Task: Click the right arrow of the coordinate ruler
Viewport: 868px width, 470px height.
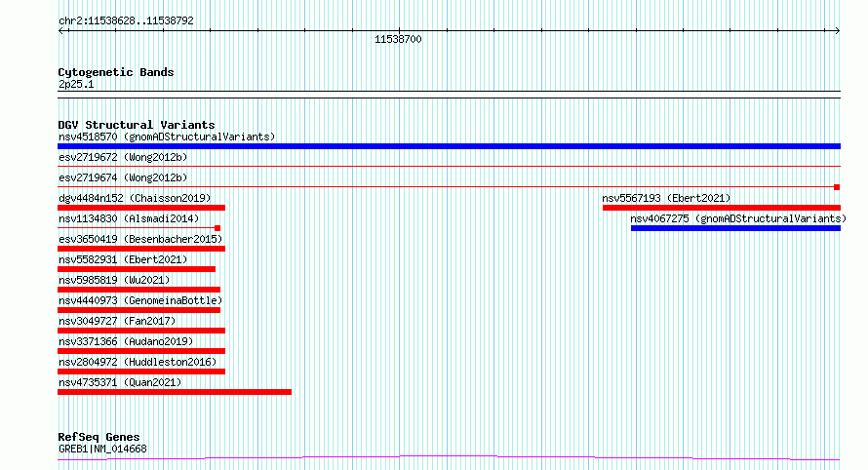Action: pyautogui.click(x=837, y=31)
